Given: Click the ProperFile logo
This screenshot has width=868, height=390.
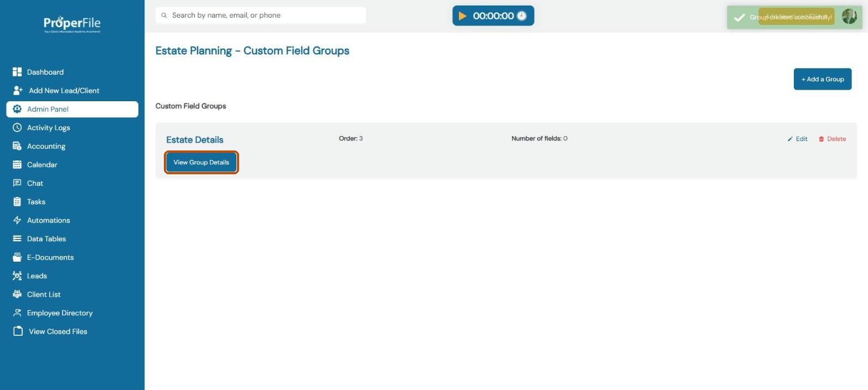Looking at the screenshot, I should pyautogui.click(x=72, y=24).
